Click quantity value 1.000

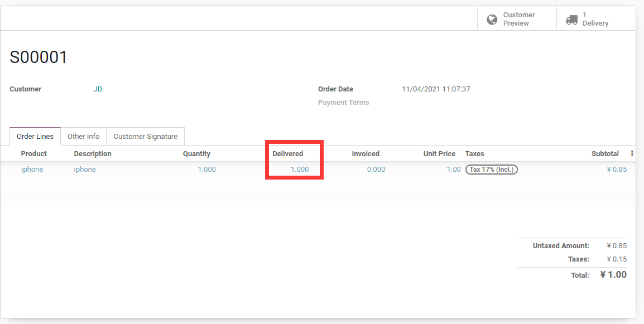(206, 169)
